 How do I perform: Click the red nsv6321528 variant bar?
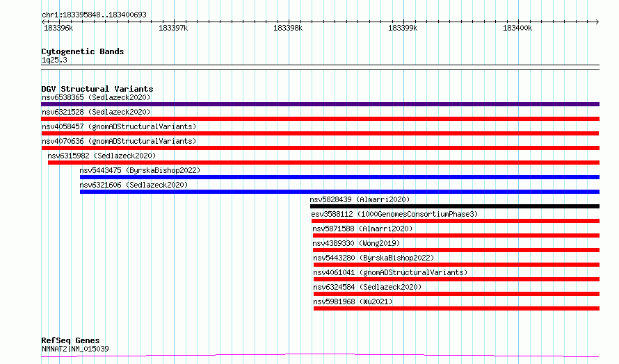320,119
